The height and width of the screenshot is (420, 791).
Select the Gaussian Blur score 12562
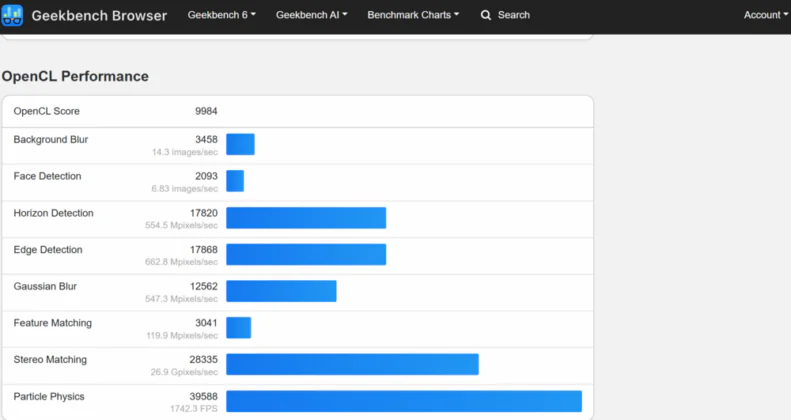(204, 286)
